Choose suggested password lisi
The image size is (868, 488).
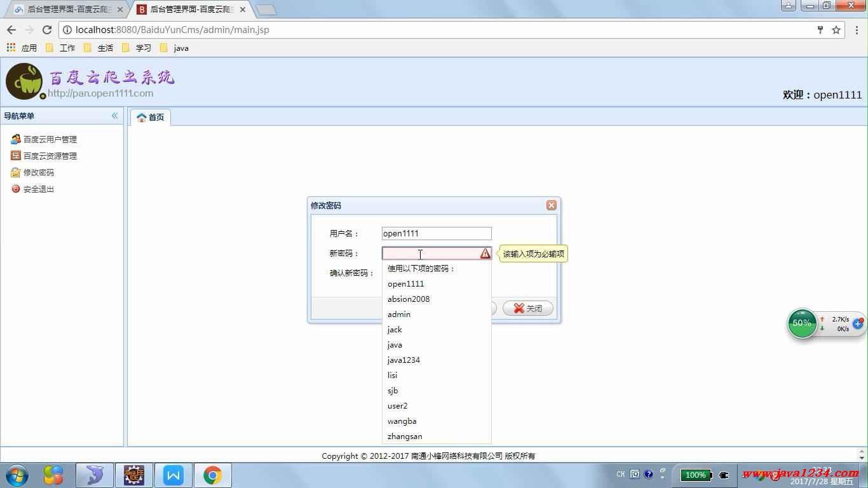437,376
